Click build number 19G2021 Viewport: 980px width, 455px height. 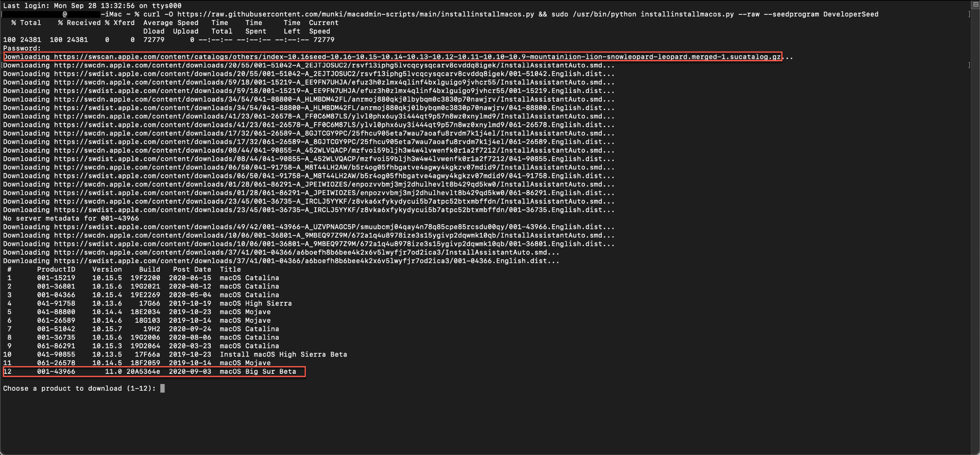tap(145, 286)
